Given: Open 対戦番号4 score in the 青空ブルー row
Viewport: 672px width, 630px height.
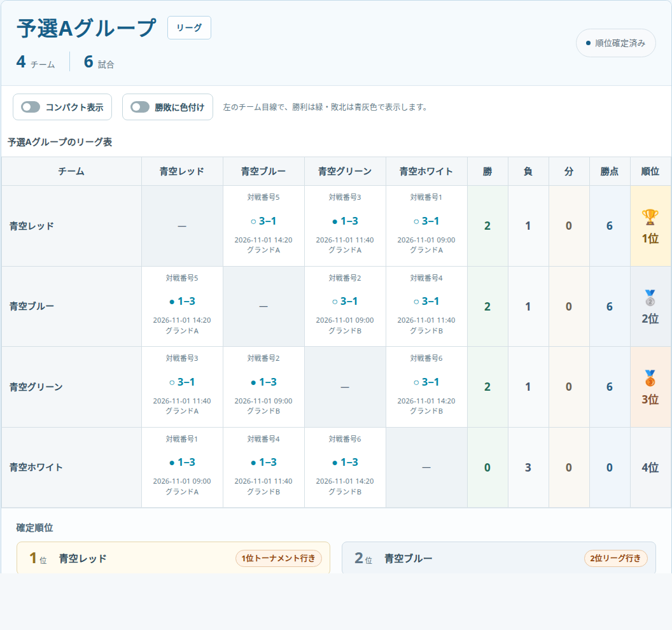Looking at the screenshot, I should pos(426,302).
